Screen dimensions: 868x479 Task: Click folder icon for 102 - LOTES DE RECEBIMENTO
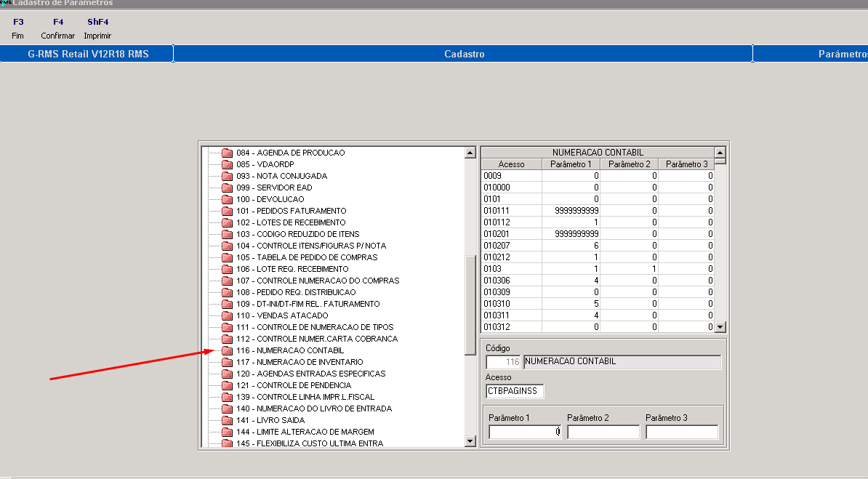(x=227, y=222)
